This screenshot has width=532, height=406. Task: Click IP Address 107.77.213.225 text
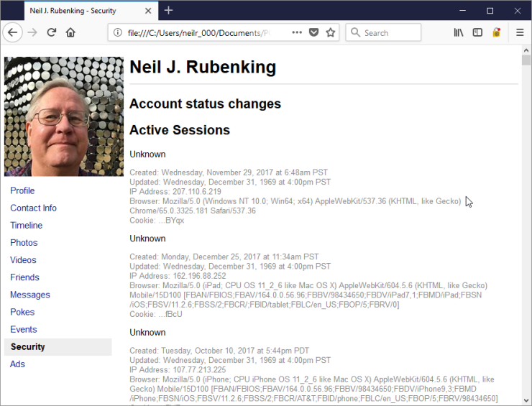click(x=178, y=369)
